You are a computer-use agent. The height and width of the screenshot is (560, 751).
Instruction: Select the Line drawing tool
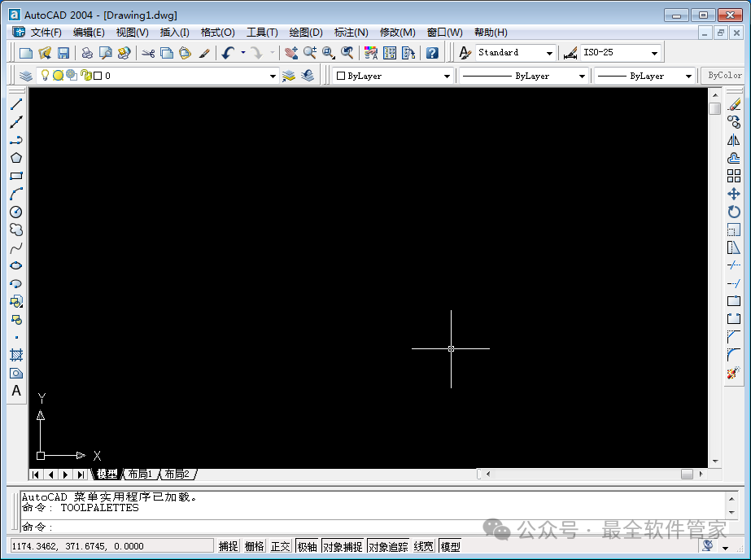click(x=16, y=104)
